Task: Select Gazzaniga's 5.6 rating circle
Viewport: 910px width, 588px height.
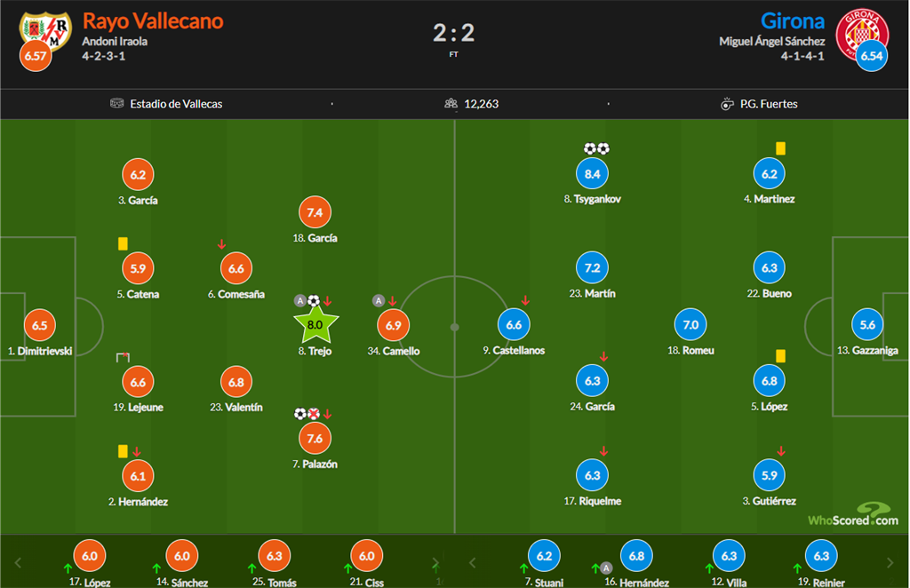Action: [x=867, y=325]
